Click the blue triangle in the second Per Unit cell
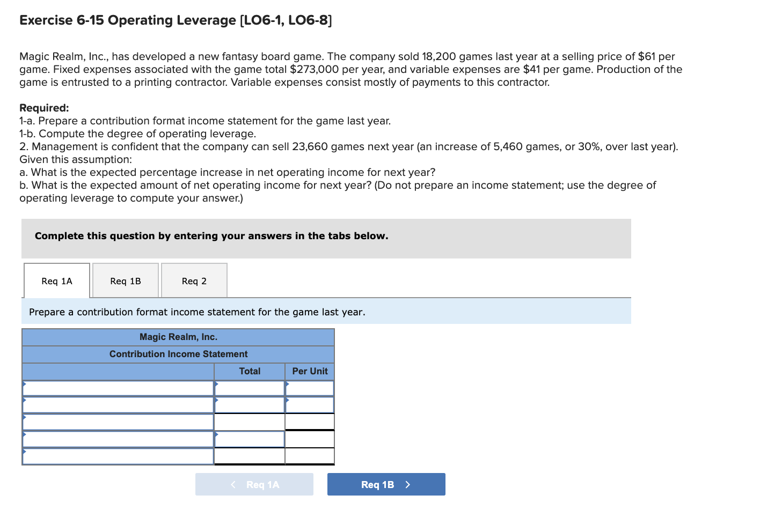 [x=287, y=401]
